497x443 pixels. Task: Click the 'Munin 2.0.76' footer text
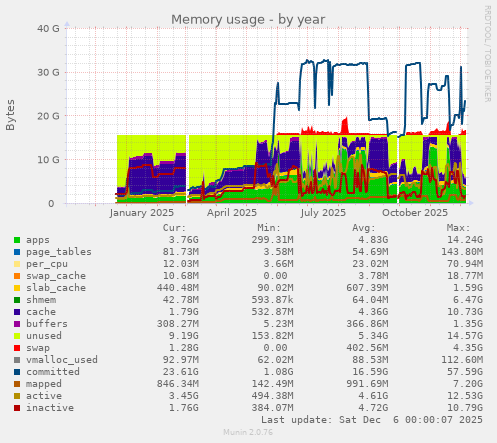[x=248, y=432]
